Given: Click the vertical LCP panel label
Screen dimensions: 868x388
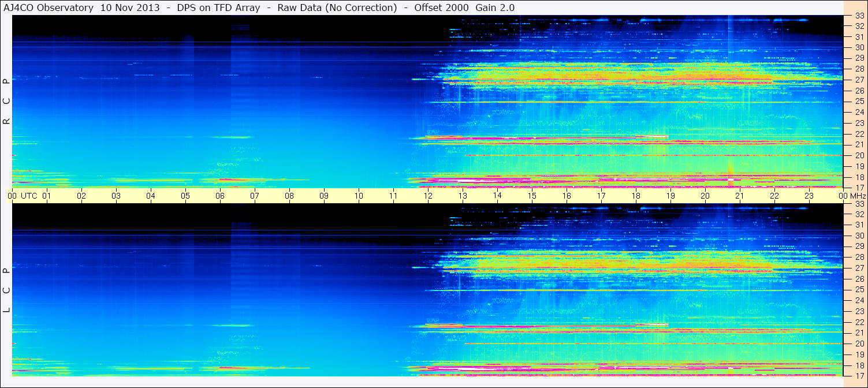Looking at the screenshot, I should click(x=6, y=290).
